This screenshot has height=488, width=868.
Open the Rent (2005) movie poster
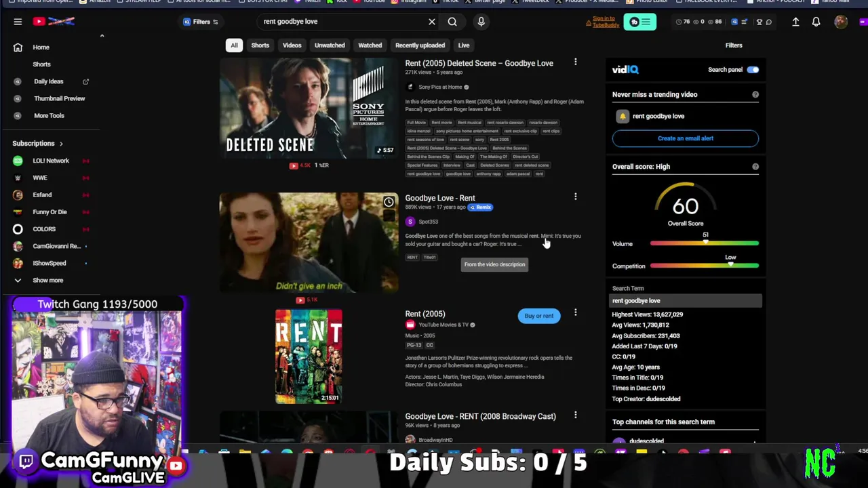pyautogui.click(x=309, y=357)
